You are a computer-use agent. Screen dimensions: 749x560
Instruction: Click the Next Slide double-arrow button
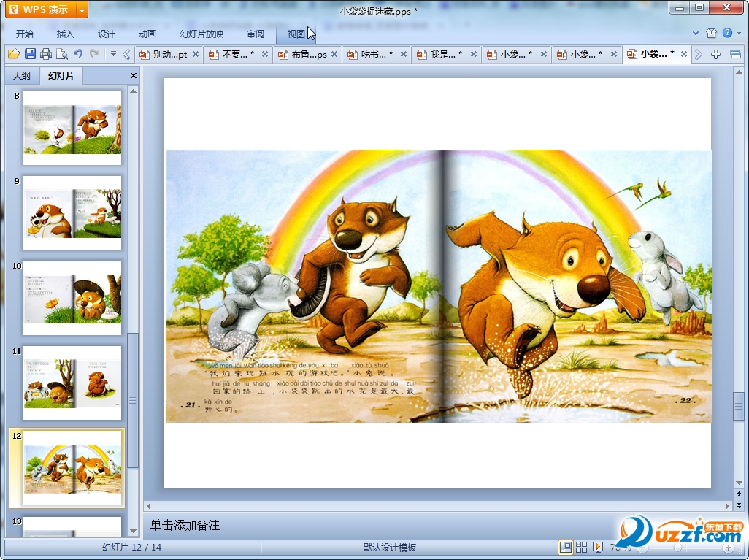coord(739,505)
